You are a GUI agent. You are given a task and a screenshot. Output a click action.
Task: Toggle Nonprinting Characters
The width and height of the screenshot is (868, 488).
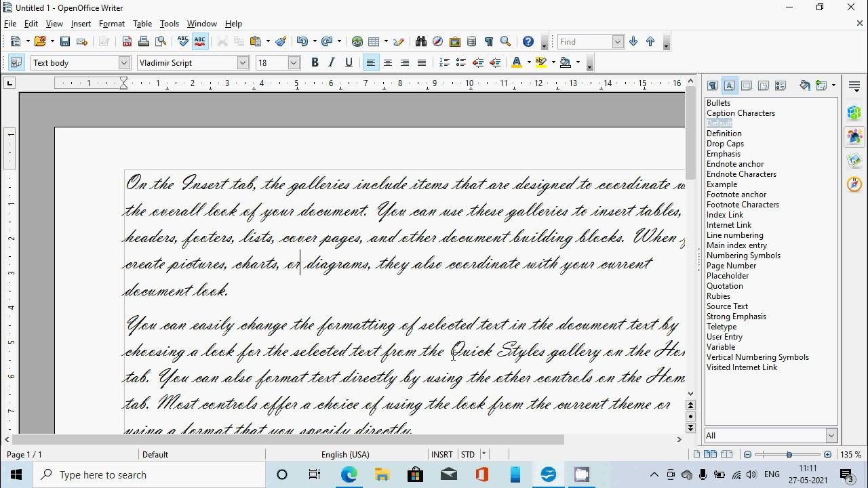pos(488,41)
